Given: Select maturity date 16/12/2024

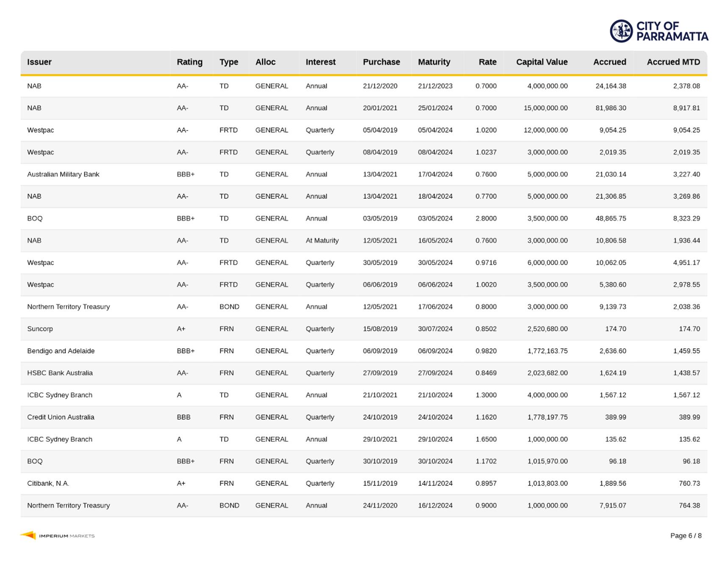Looking at the screenshot, I should [x=435, y=505].
